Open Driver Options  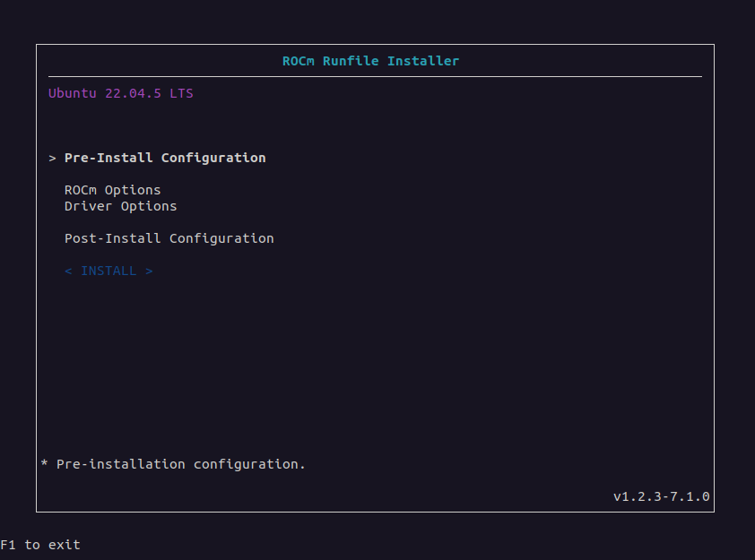121,206
